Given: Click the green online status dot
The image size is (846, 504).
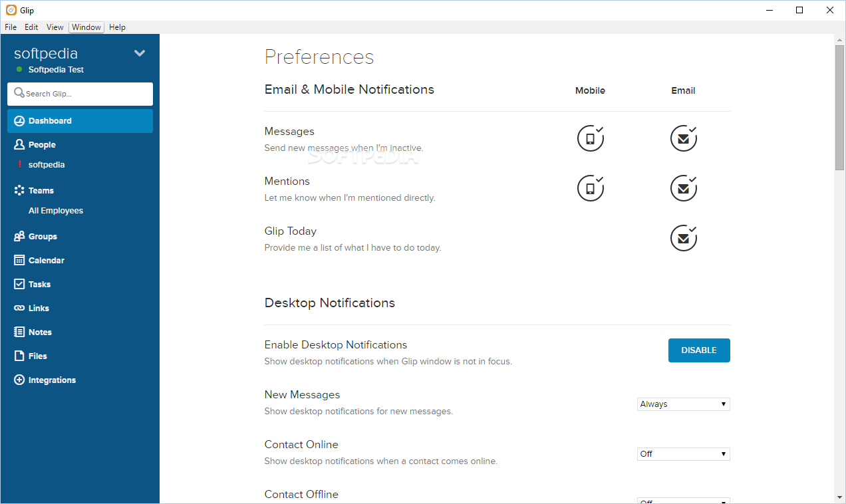Looking at the screenshot, I should [x=19, y=69].
